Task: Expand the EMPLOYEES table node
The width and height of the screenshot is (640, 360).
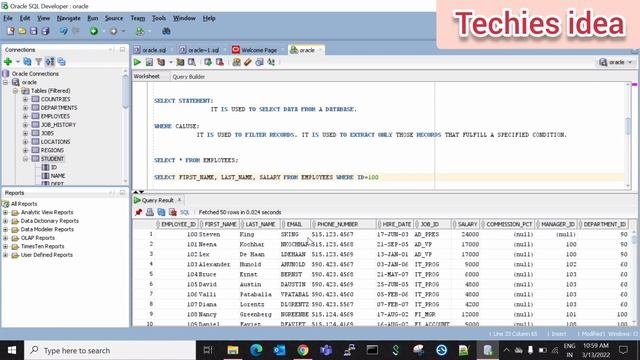Action: [25, 116]
